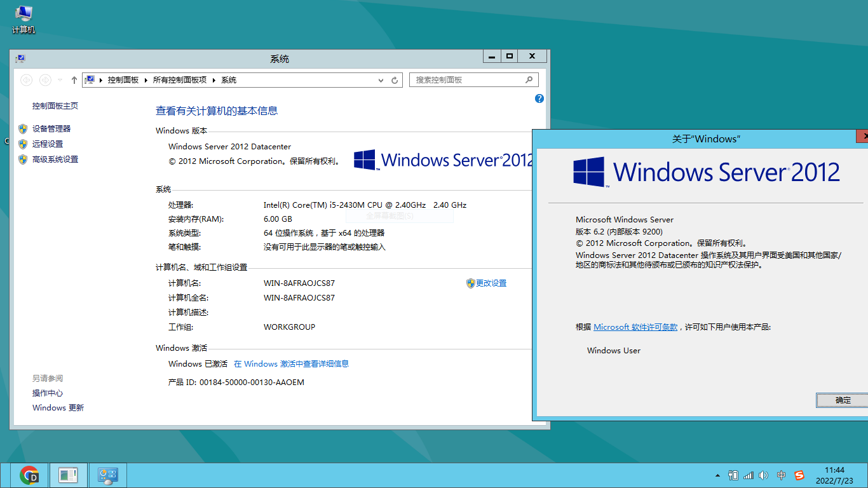This screenshot has height=488, width=868.
Task: Go back using the navigation back arrow
Action: click(x=26, y=80)
